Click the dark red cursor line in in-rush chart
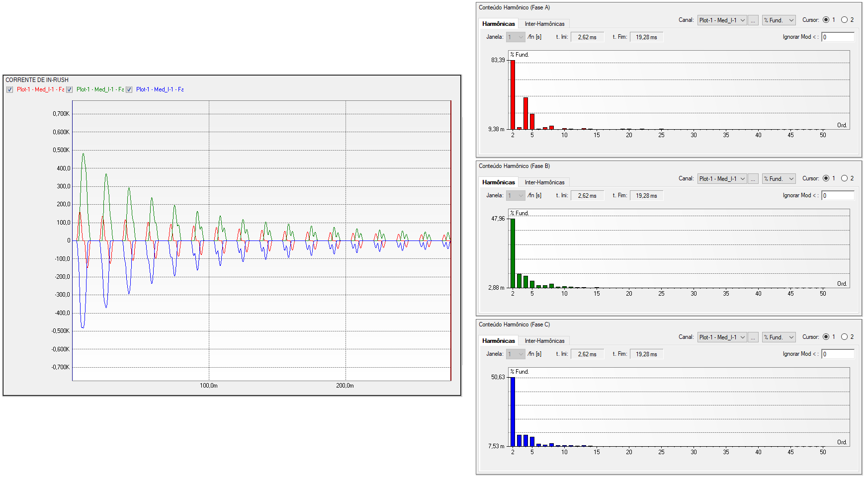Image resolution: width=868 pixels, height=480 pixels. point(450,240)
